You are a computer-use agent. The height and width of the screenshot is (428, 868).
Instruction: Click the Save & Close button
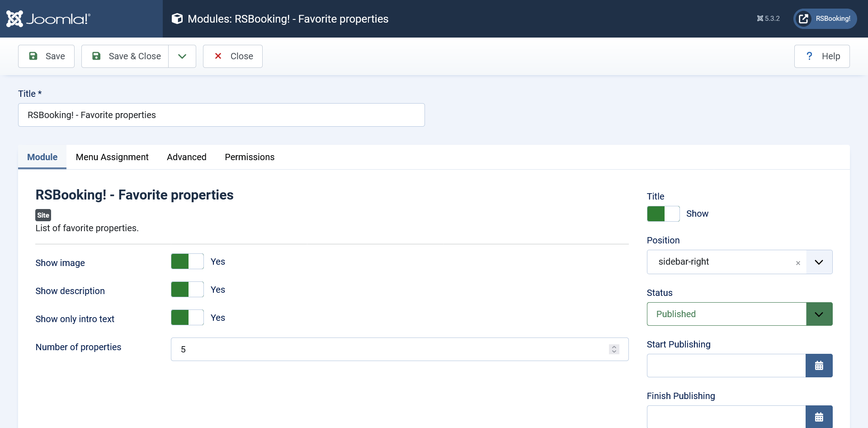(125, 56)
